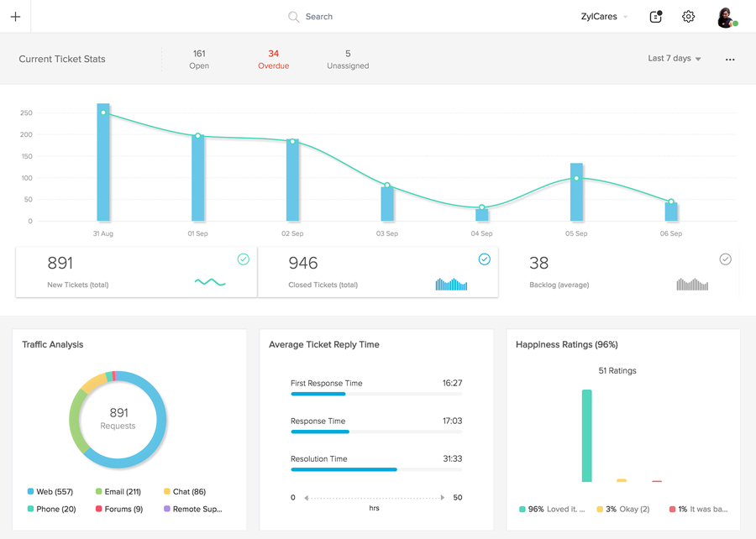
Task: Expand the ZylCares department dropdown
Action: click(x=604, y=17)
